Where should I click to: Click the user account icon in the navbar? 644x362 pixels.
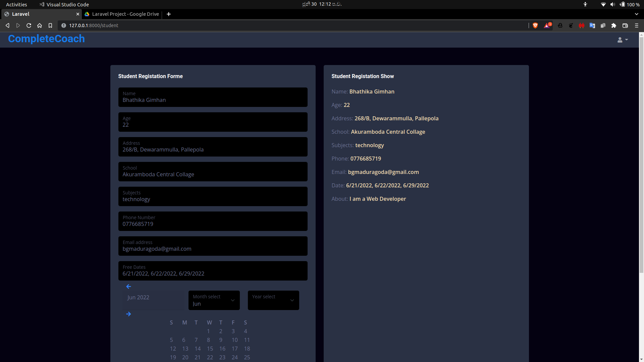tap(620, 40)
